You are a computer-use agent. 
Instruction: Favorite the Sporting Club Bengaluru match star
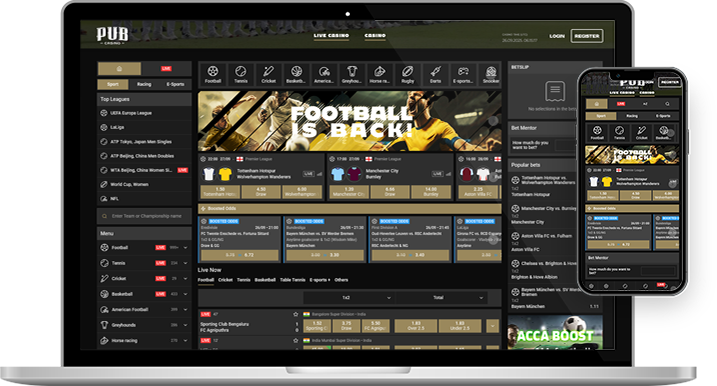(295, 314)
